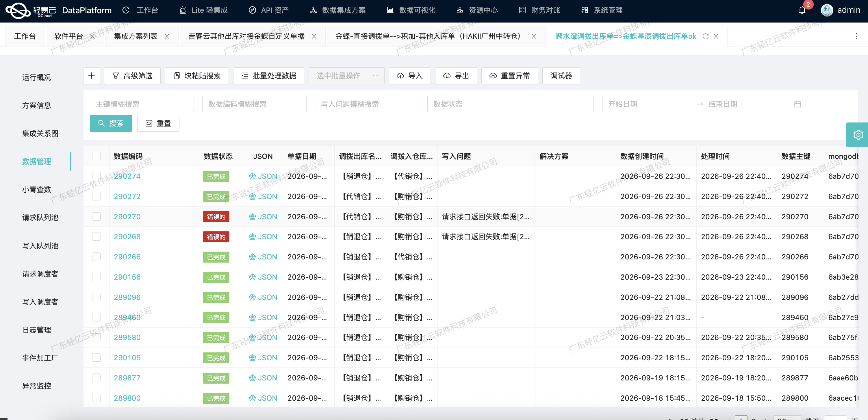View JSON icon for row 290266
868x420 pixels.
click(x=252, y=257)
